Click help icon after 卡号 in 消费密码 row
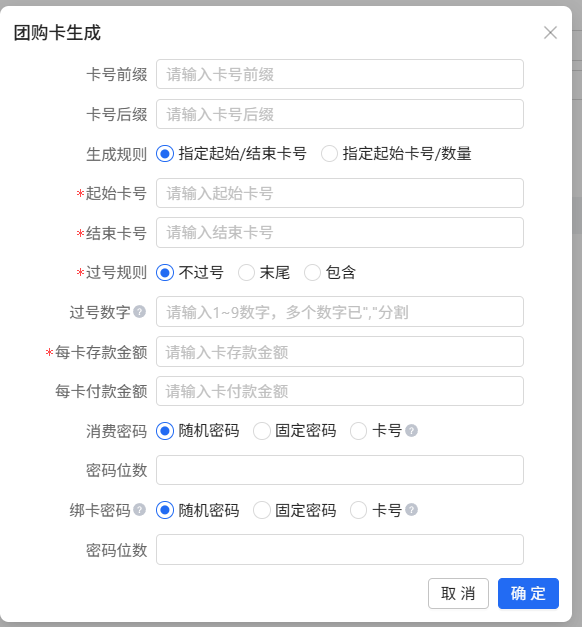582x627 pixels. click(x=412, y=431)
